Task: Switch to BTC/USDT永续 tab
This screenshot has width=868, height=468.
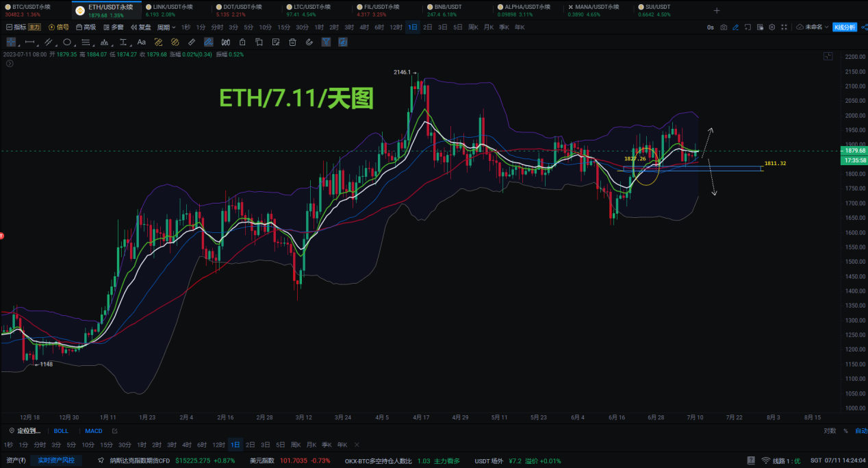Action: (x=36, y=10)
